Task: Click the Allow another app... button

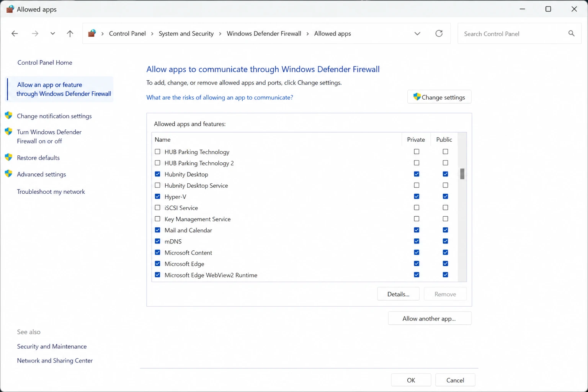Action: point(430,318)
